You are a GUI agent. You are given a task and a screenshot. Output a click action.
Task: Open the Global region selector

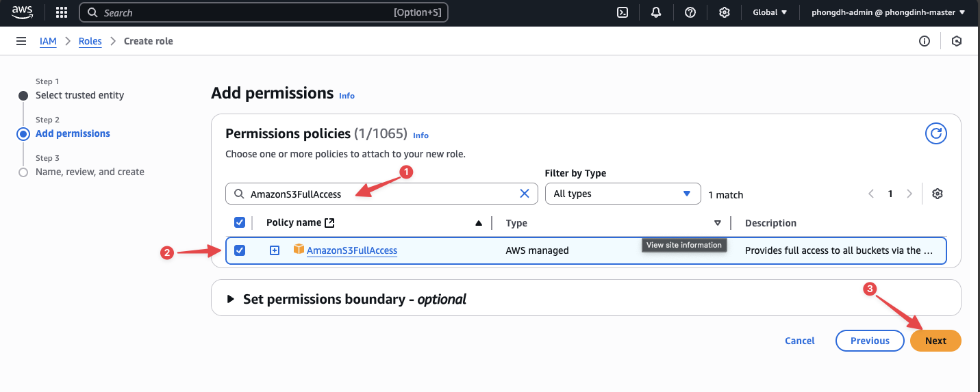point(770,12)
